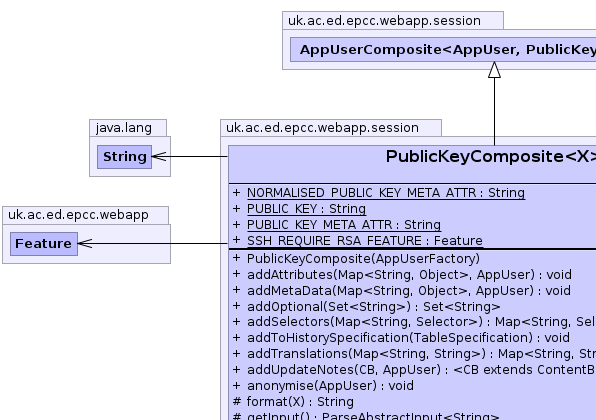Select the PublicKeyComposite(AppUserFactory) constructor
Screen dimensions: 596x420
click(x=363, y=259)
